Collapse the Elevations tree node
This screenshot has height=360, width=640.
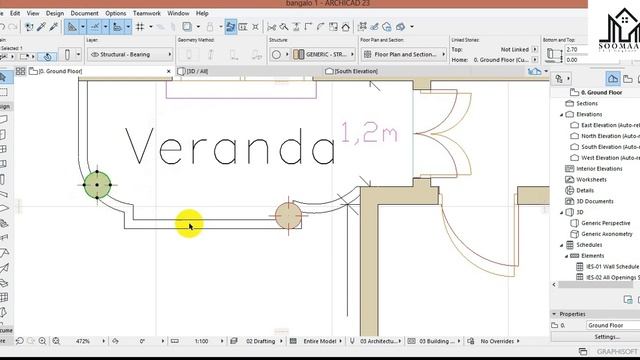point(562,115)
